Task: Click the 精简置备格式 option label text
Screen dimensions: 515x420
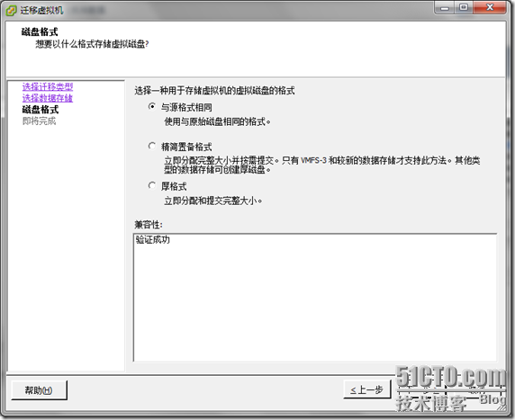Action: (x=186, y=147)
